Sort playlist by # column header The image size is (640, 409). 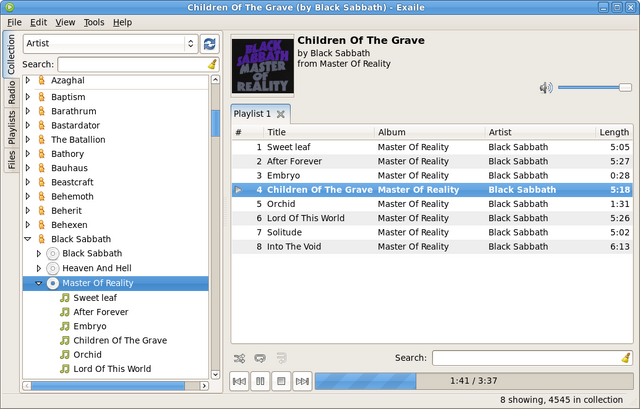click(x=248, y=132)
